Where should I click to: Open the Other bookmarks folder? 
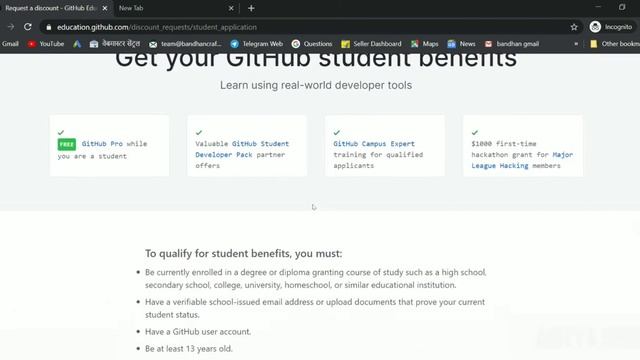pyautogui.click(x=615, y=44)
